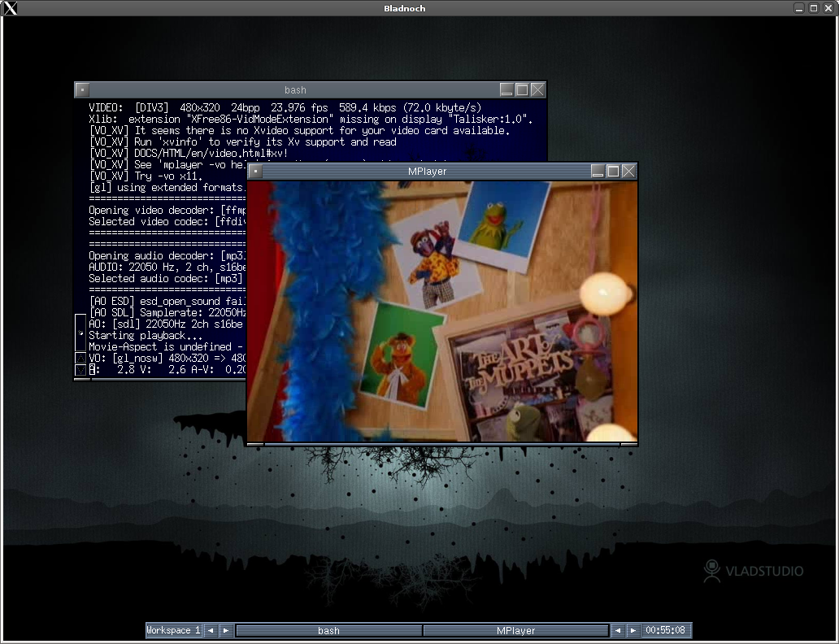Maximize the MPlayer video window
Screen dimensions: 839x644
click(x=613, y=171)
